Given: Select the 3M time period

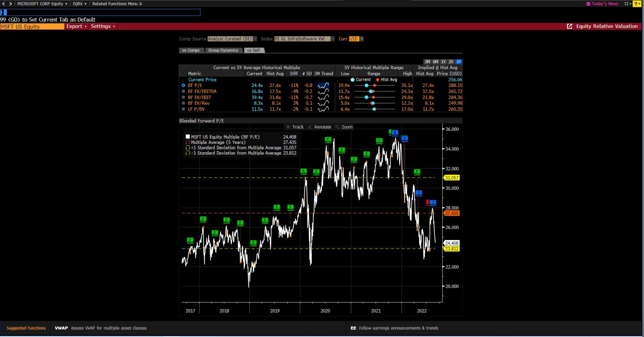Looking at the screenshot, I should point(427,62).
